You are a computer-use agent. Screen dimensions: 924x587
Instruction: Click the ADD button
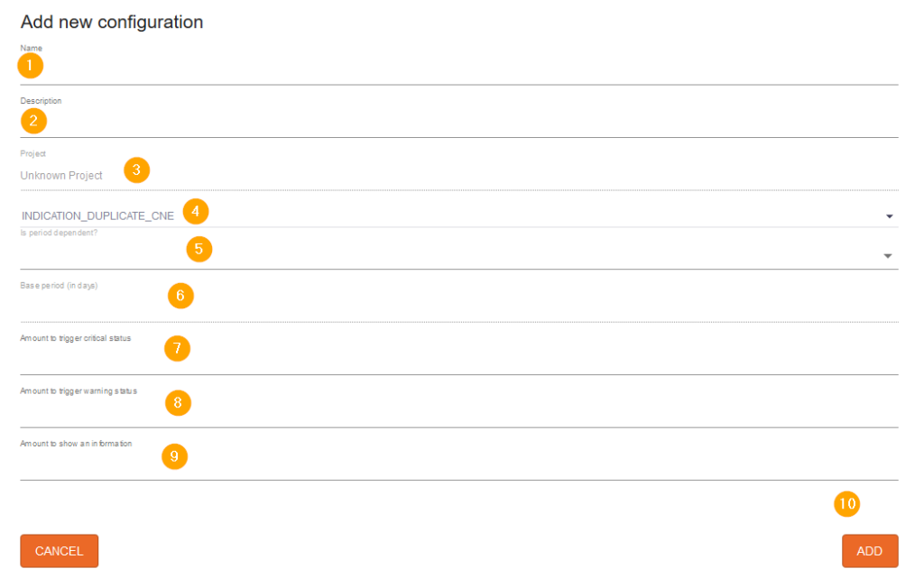870,551
